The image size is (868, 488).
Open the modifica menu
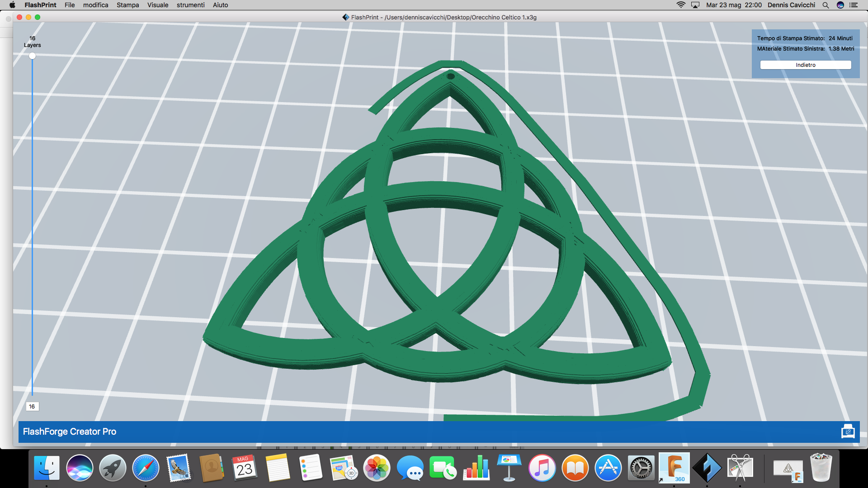(95, 5)
